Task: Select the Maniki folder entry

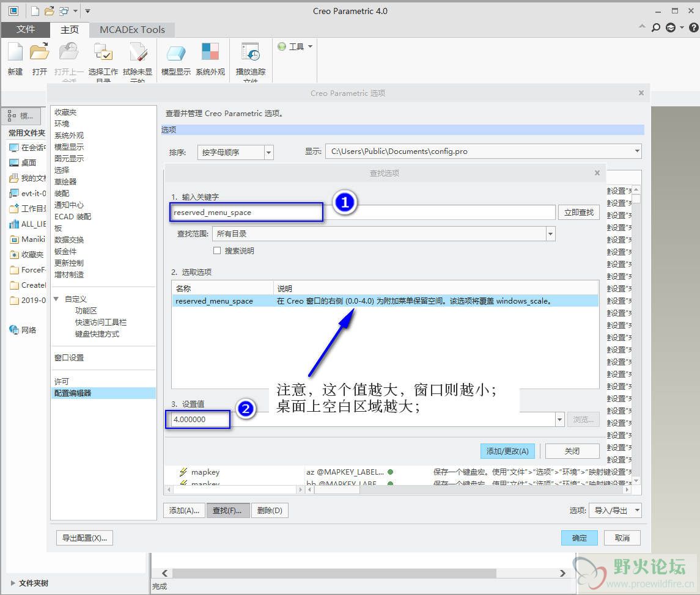Action: click(x=27, y=239)
